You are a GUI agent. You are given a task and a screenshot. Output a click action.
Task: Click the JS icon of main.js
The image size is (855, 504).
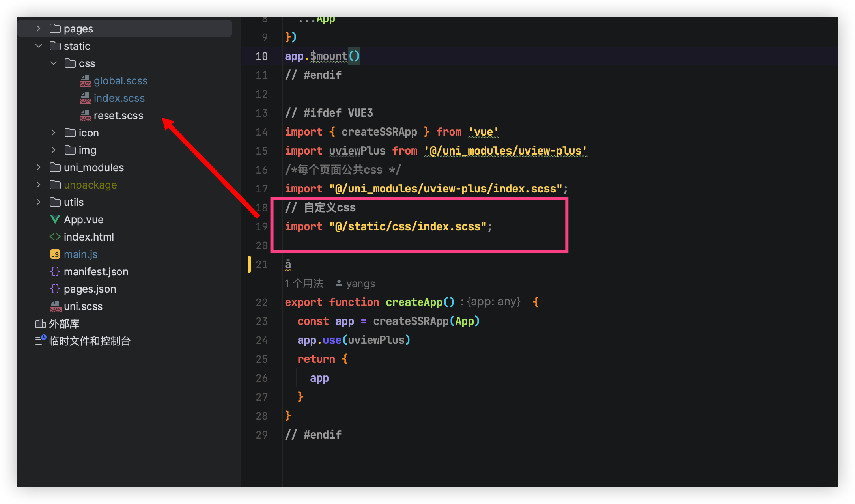pos(55,254)
